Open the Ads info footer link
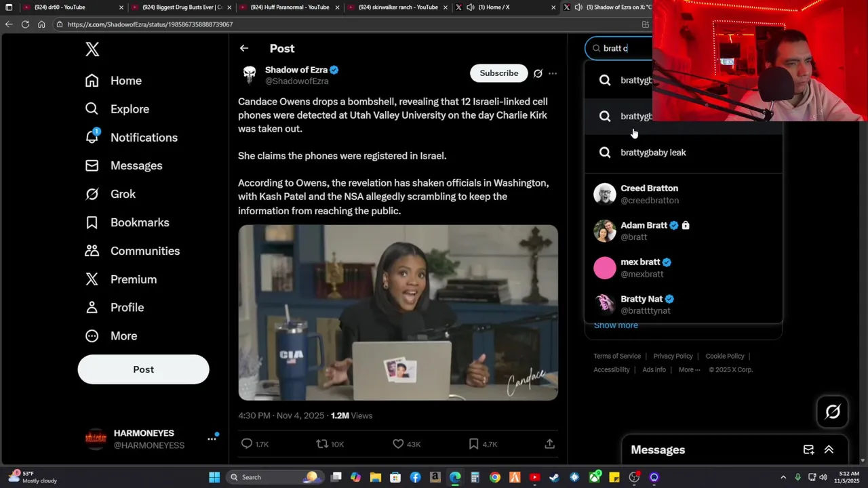 (654, 369)
